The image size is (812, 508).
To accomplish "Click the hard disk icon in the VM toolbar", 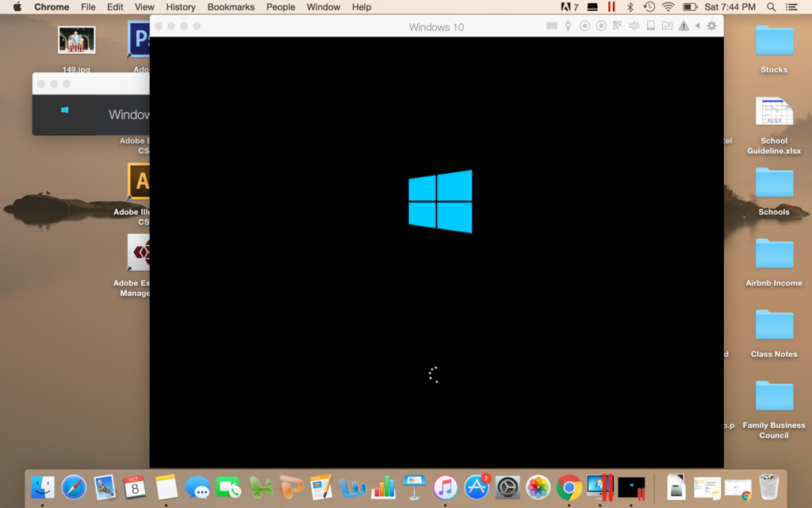I will pyautogui.click(x=650, y=26).
